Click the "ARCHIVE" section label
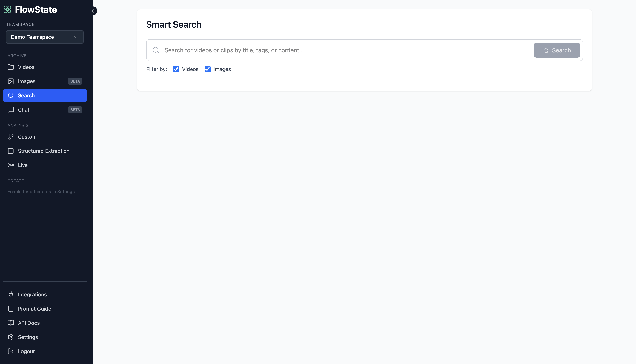This screenshot has width=636, height=364. (x=17, y=56)
